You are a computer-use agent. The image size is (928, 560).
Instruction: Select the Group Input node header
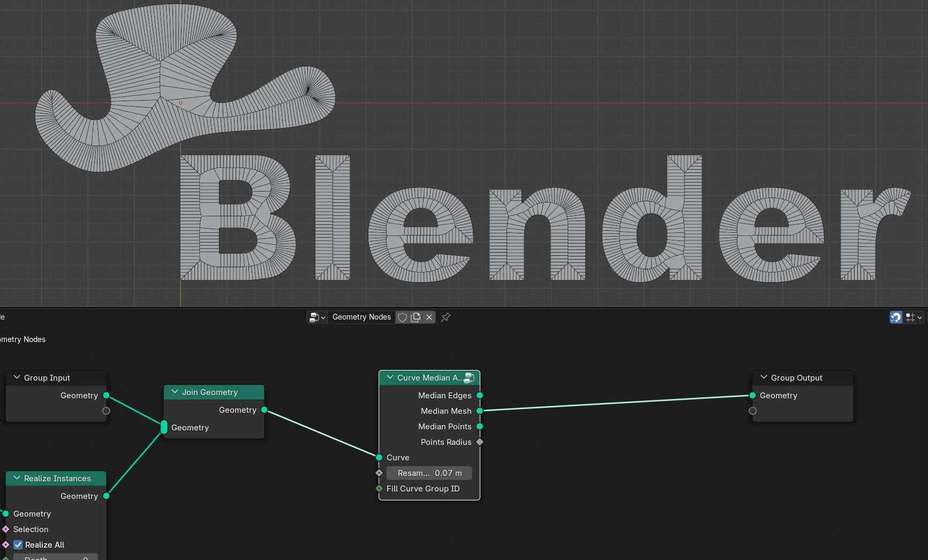(x=56, y=377)
